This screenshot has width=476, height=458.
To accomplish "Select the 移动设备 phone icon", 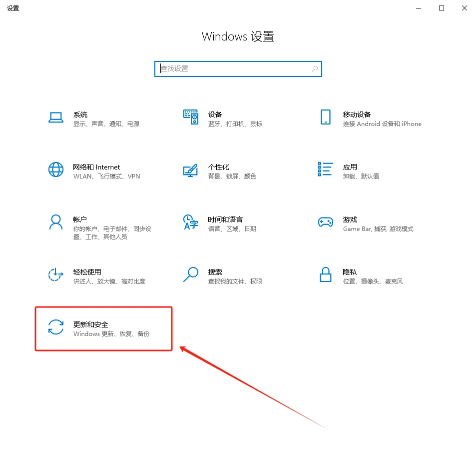I will click(x=325, y=118).
